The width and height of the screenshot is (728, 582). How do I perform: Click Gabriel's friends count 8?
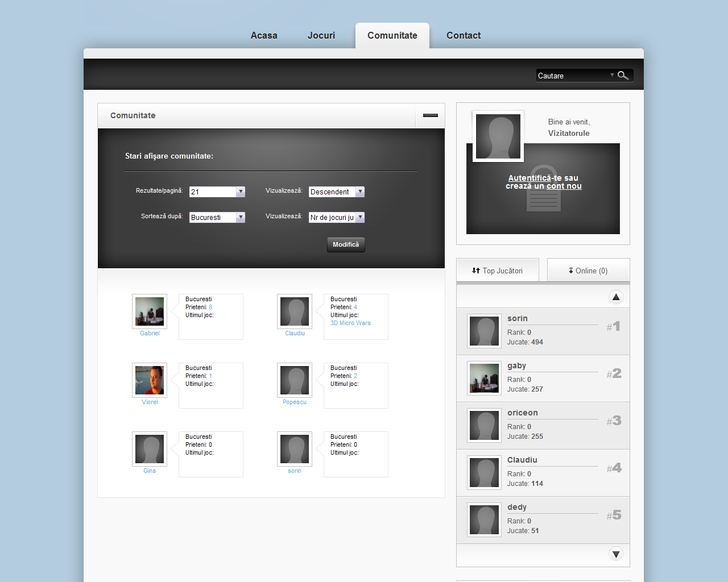pos(210,307)
